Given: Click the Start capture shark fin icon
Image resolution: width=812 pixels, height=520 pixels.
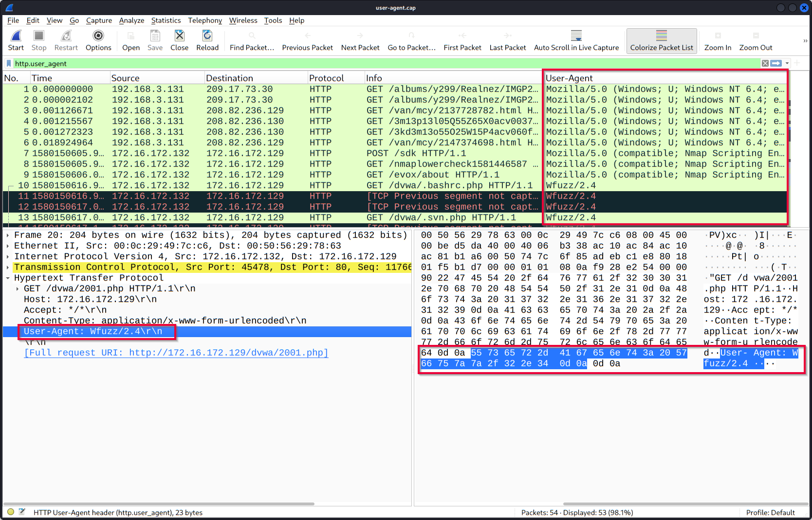Looking at the screenshot, I should tap(16, 36).
